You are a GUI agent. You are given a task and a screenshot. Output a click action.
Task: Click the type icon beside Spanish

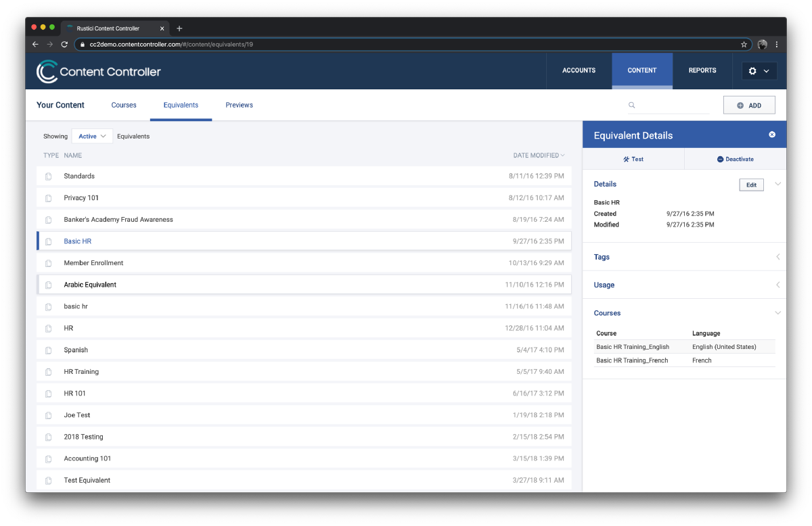49,350
